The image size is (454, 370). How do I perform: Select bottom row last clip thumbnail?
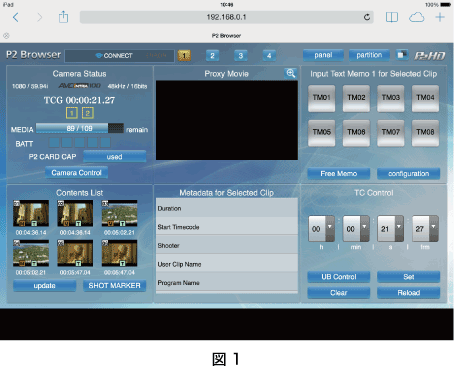119,253
